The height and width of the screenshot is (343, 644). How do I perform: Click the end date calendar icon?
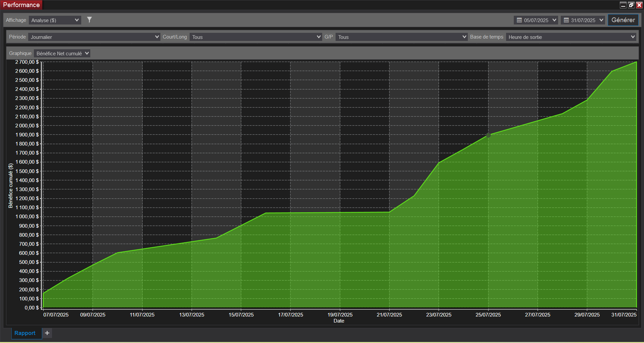pos(566,20)
